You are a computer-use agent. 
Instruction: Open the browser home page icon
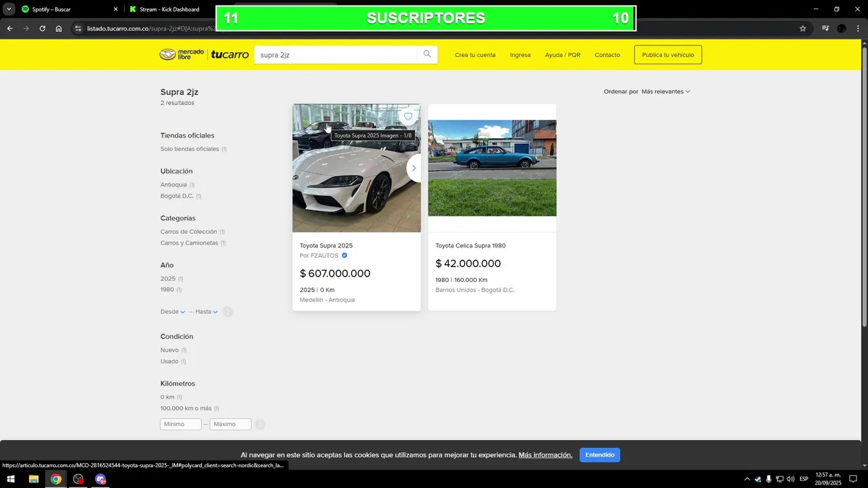coord(59,28)
